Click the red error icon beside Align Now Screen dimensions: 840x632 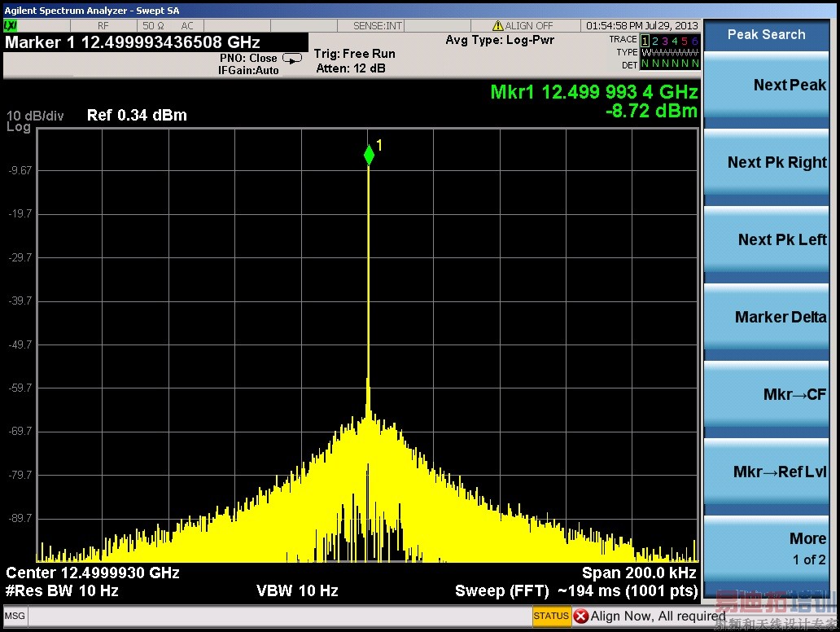coord(581,616)
